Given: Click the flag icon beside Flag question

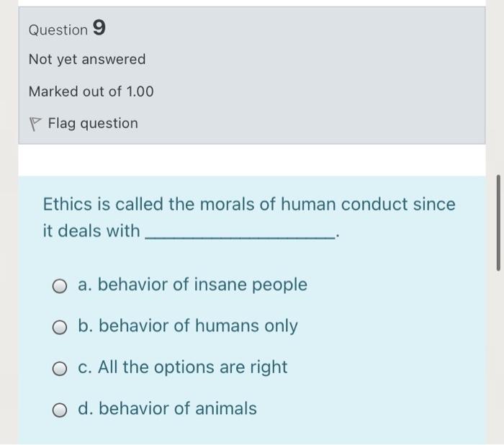Looking at the screenshot, I should (x=35, y=124).
